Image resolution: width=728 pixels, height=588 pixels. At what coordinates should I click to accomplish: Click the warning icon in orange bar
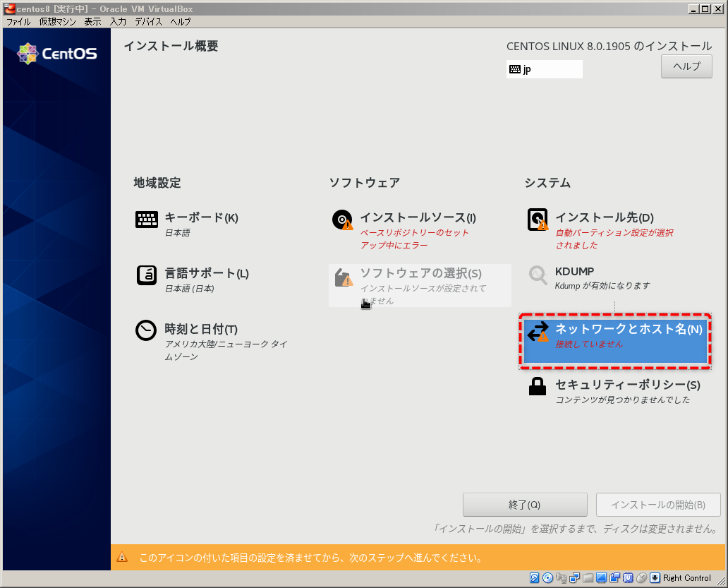coord(121,557)
